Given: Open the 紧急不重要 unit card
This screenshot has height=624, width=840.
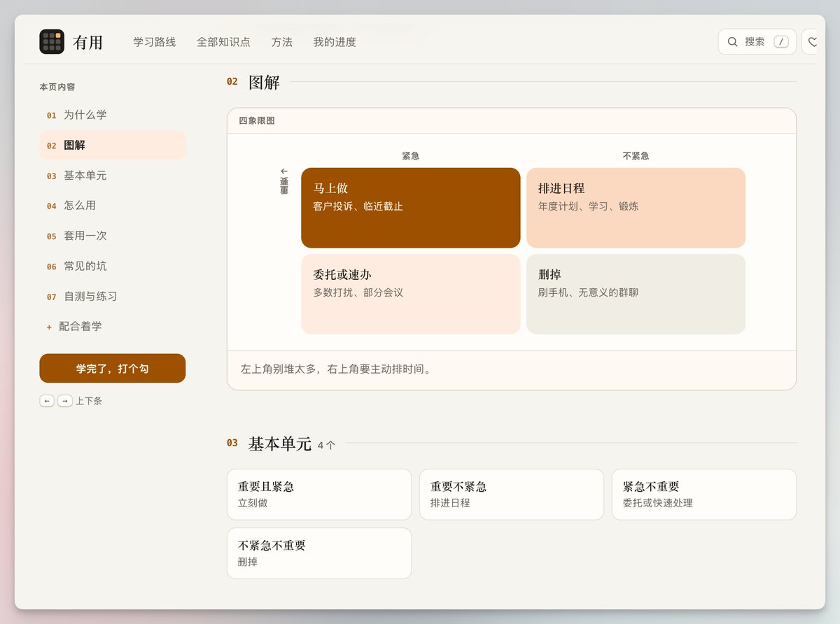Looking at the screenshot, I should pyautogui.click(x=704, y=495).
